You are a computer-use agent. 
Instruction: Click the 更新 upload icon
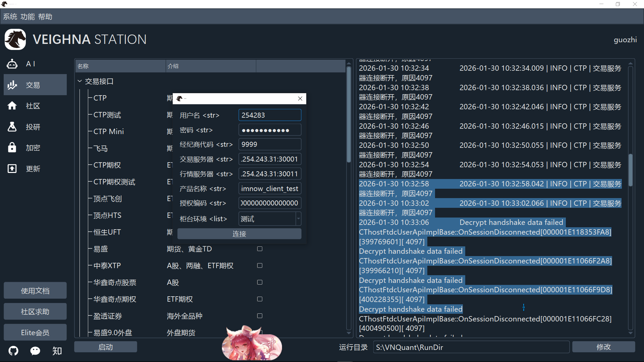coord(12,169)
